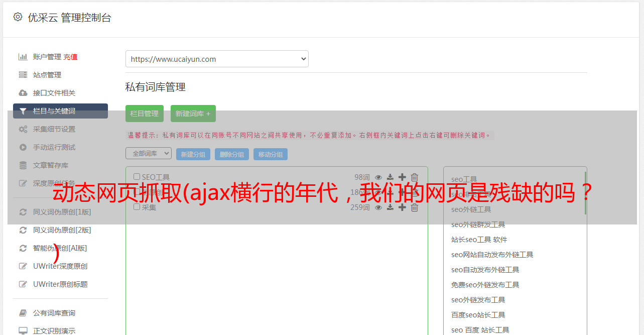Select keyword seo外链群发工具 in the list
The image size is (644, 335).
coord(478,225)
